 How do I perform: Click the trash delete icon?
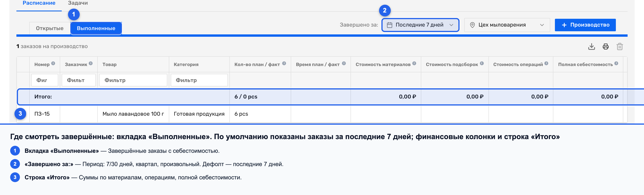click(620, 47)
